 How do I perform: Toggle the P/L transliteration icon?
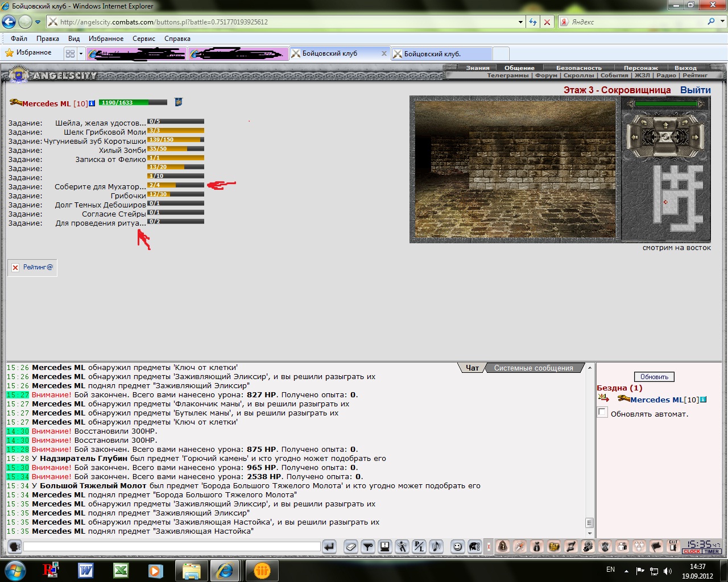419,547
